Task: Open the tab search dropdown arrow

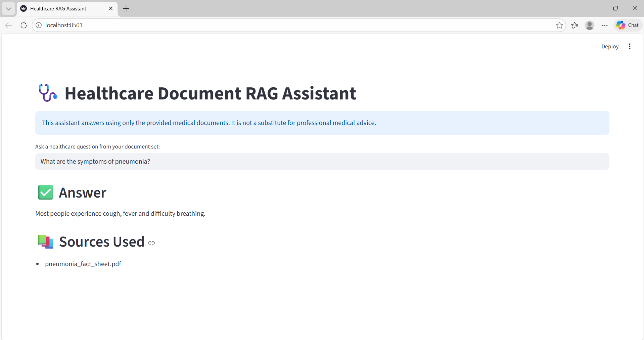Action: [8, 8]
